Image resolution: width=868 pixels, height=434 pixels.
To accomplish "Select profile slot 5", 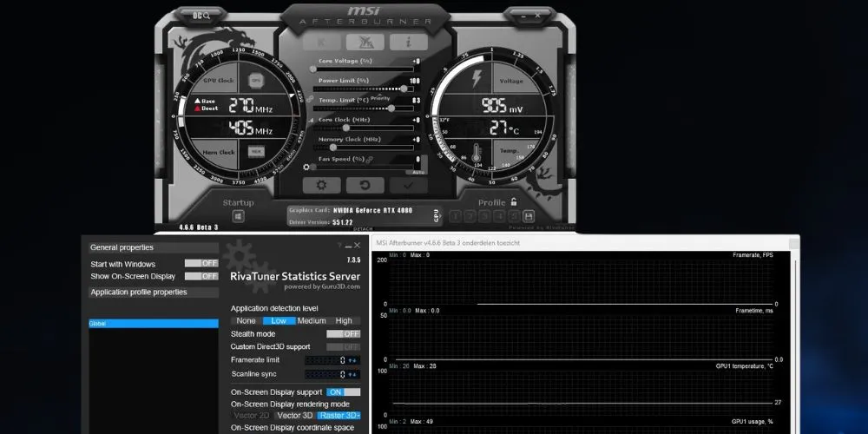I will pos(514,216).
